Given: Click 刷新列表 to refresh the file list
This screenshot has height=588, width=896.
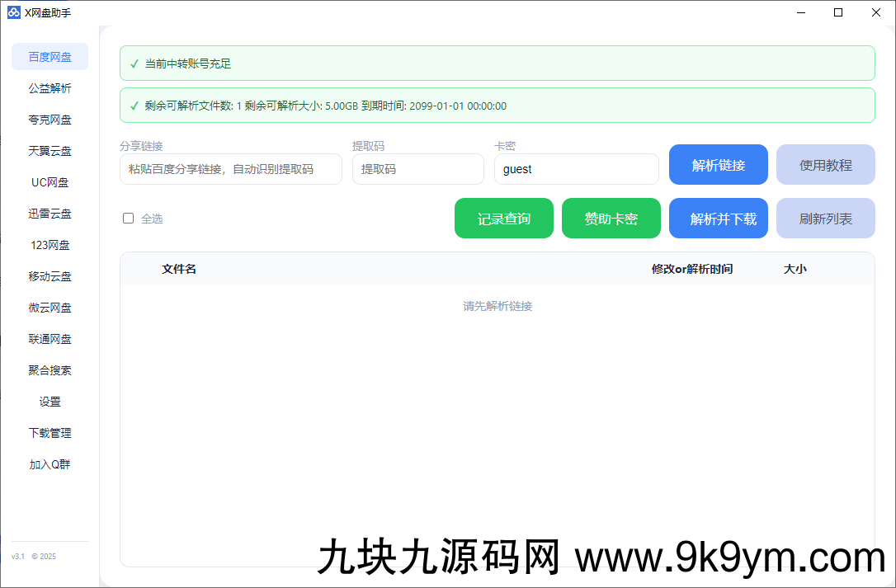Looking at the screenshot, I should [825, 218].
